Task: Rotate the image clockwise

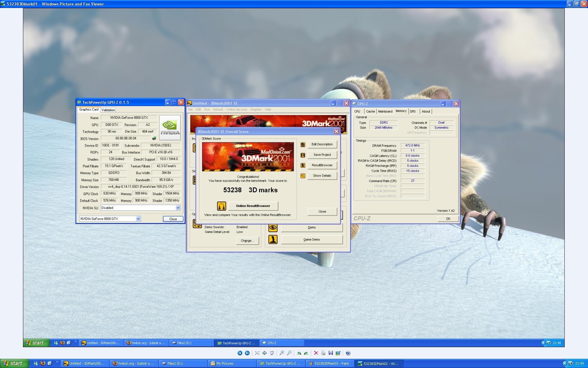Action: (x=299, y=353)
